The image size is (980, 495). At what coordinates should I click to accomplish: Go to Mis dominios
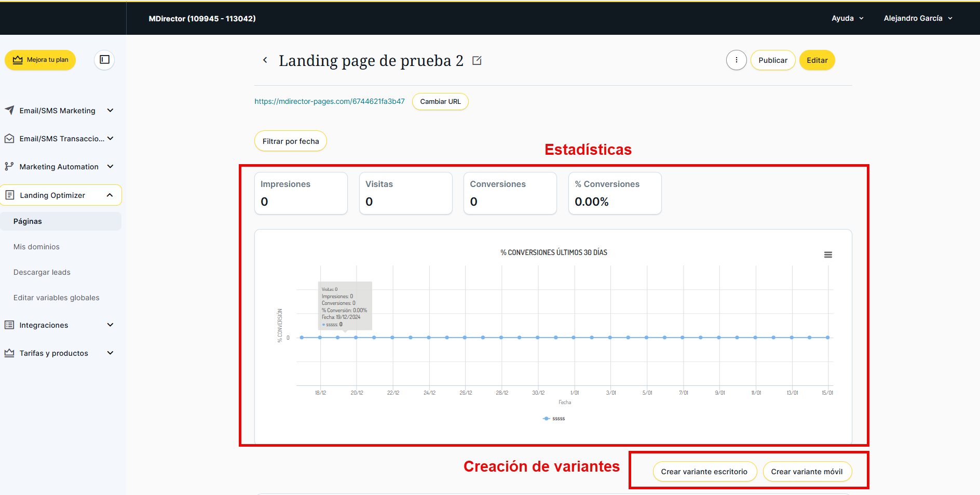pyautogui.click(x=36, y=247)
